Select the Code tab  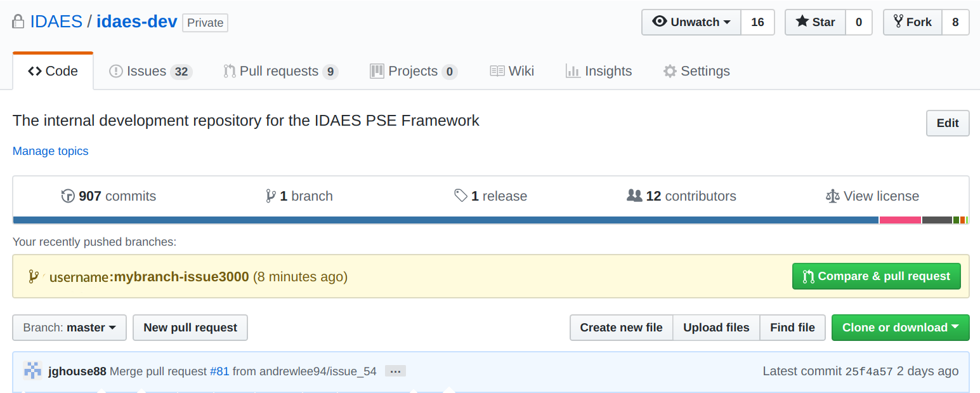53,71
